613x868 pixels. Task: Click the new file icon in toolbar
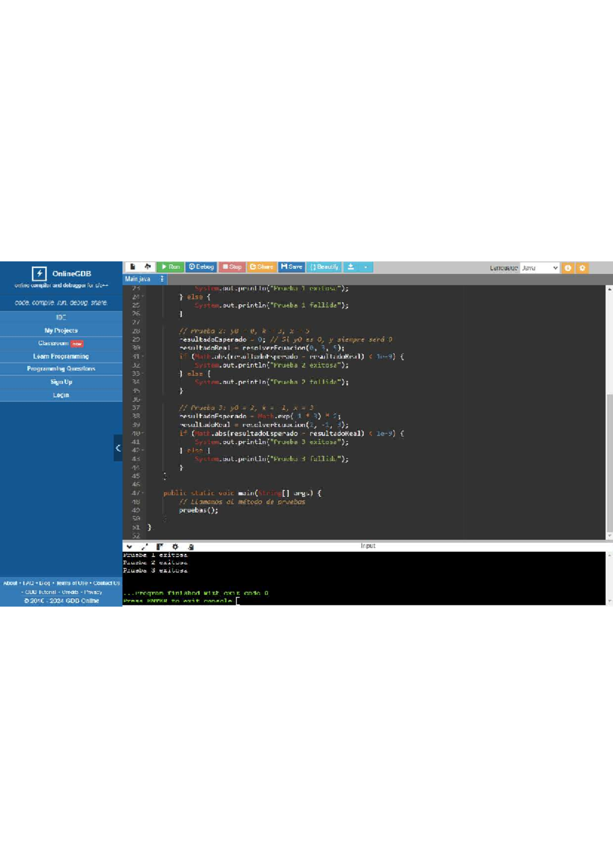132,267
